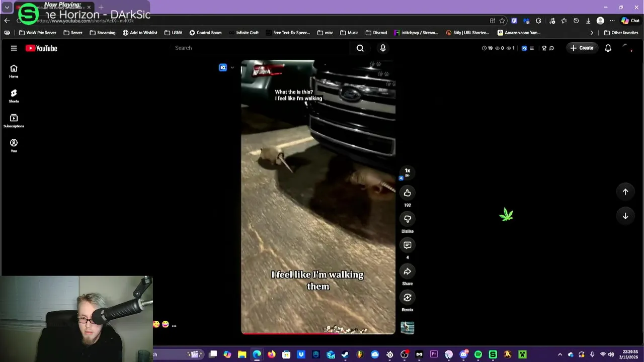Open the Music bookmark folder
This screenshot has height=362, width=644.
point(349,33)
